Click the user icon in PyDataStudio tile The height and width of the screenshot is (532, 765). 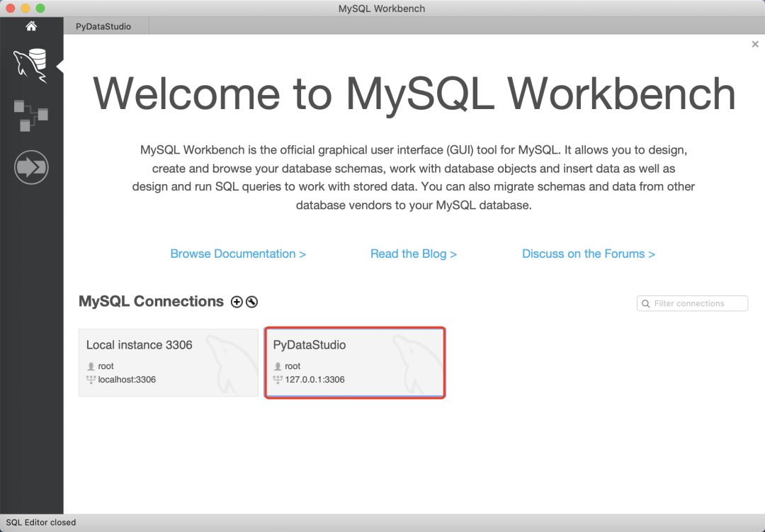[278, 366]
